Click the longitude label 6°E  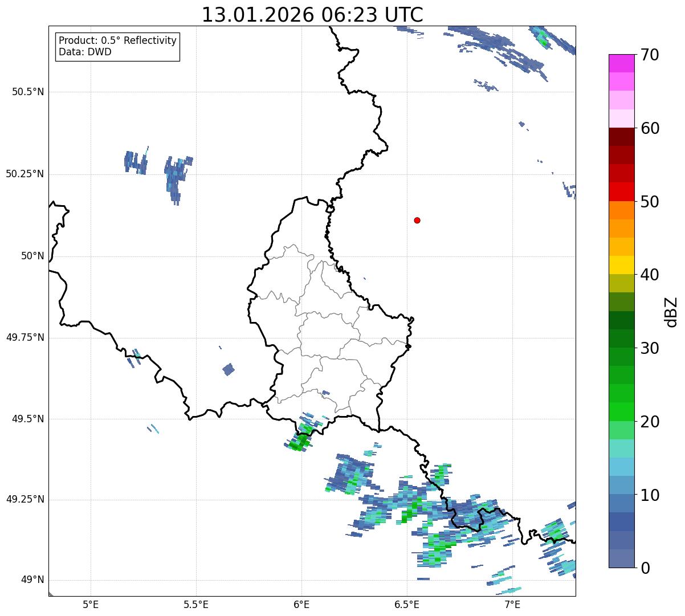[x=301, y=605]
